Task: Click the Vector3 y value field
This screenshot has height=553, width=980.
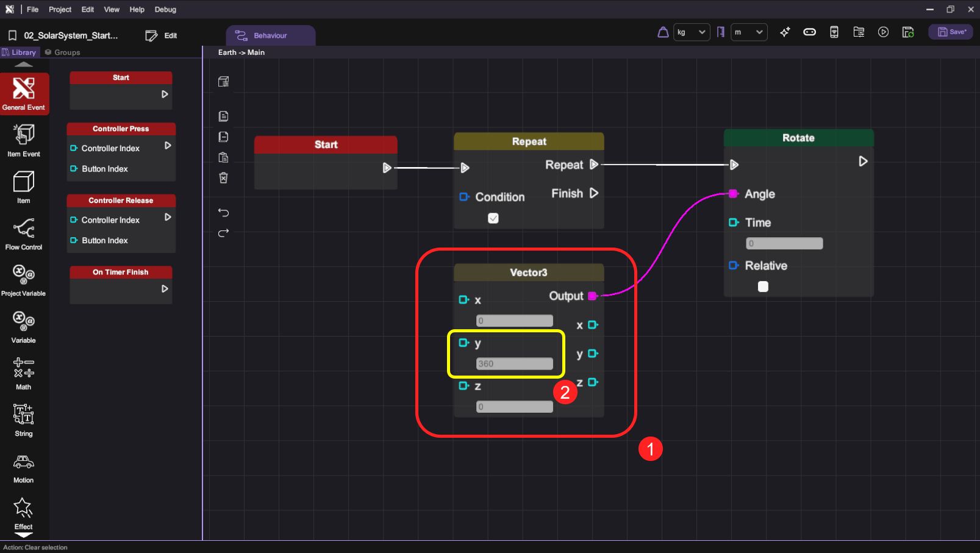Action: point(514,364)
